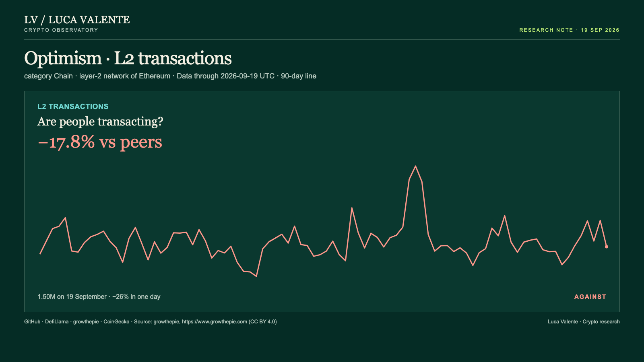The width and height of the screenshot is (644, 362).
Task: Click the 'RESEARCH NOTE · 19 SEP 2026' label
Action: click(x=569, y=30)
